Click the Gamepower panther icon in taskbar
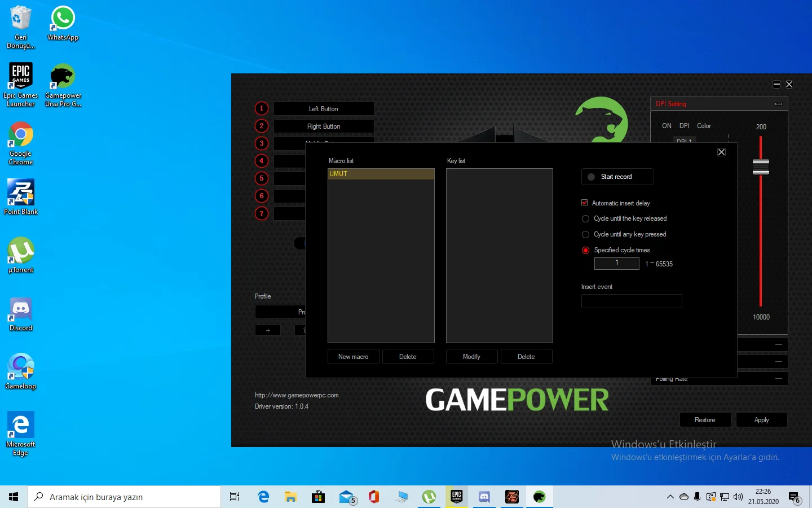The height and width of the screenshot is (508, 812). click(x=539, y=497)
